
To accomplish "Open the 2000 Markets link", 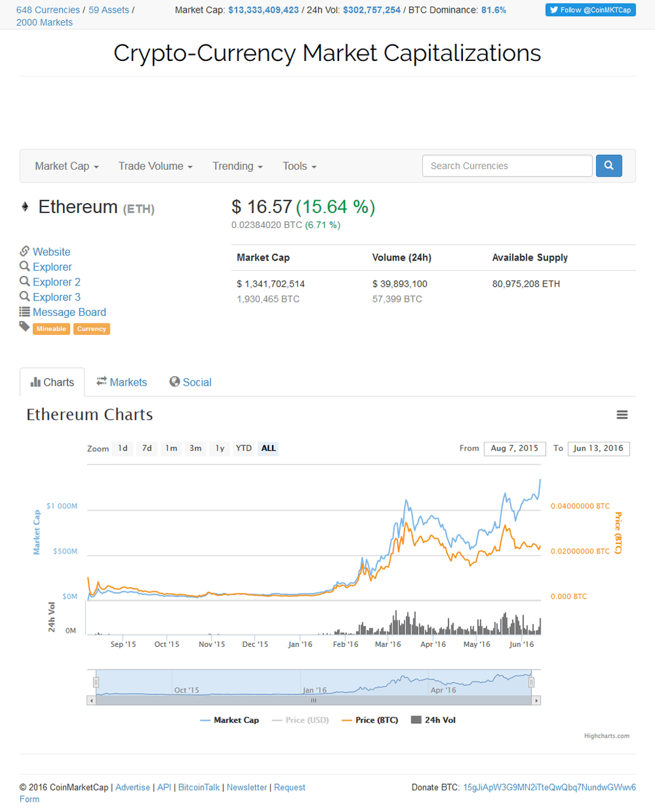I will pos(45,22).
